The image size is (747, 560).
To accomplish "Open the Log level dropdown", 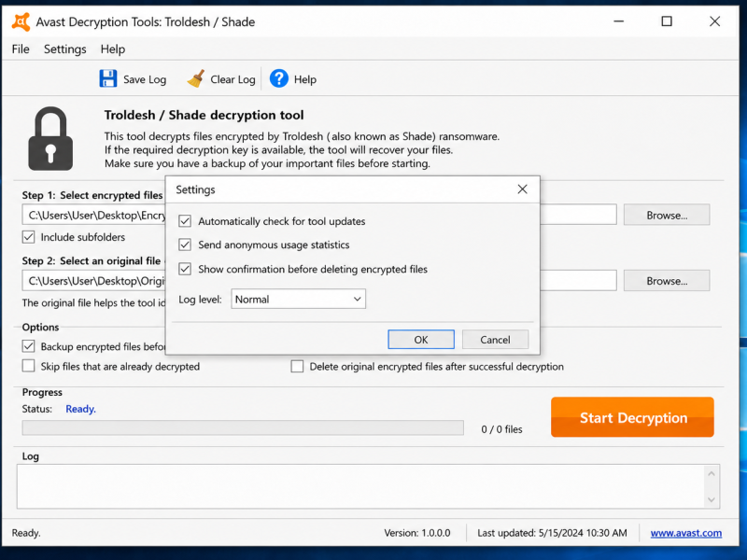I will [298, 299].
